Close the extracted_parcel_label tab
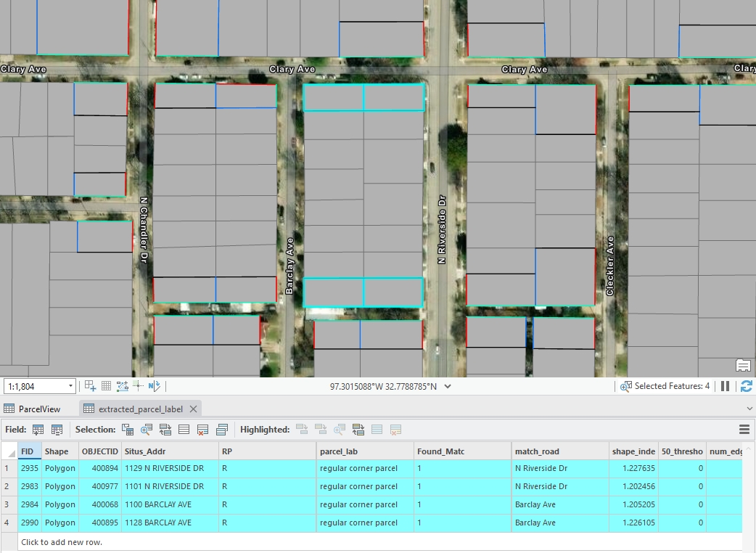Viewport: 756px width, 553px height. coord(194,409)
